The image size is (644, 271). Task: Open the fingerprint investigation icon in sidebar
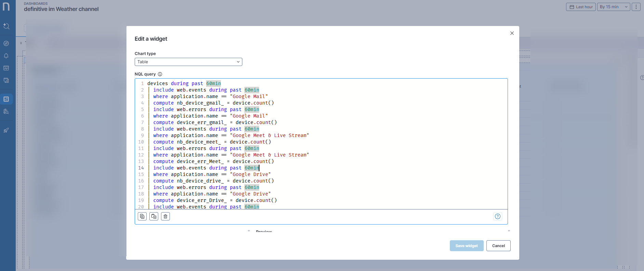6,111
